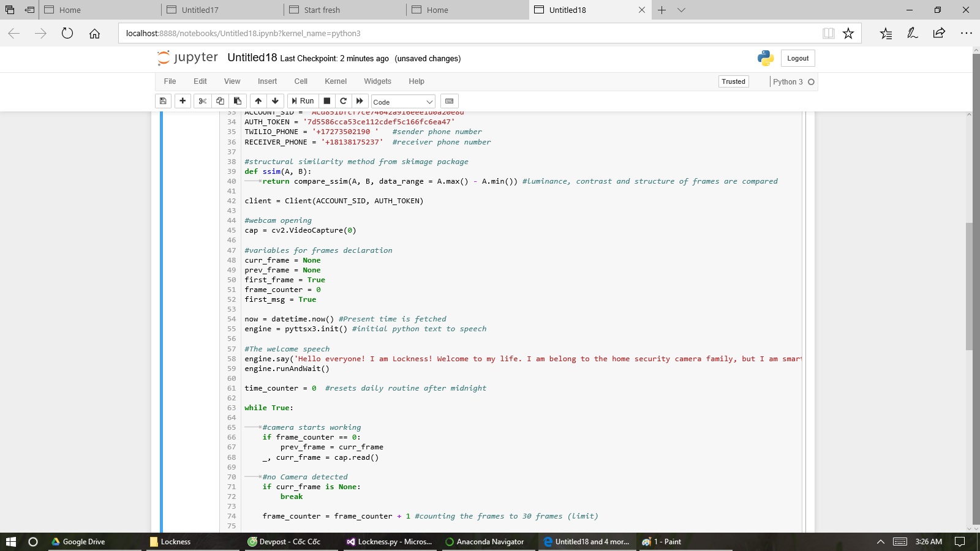Open the Edit menu
980x551 pixels.
coord(200,81)
